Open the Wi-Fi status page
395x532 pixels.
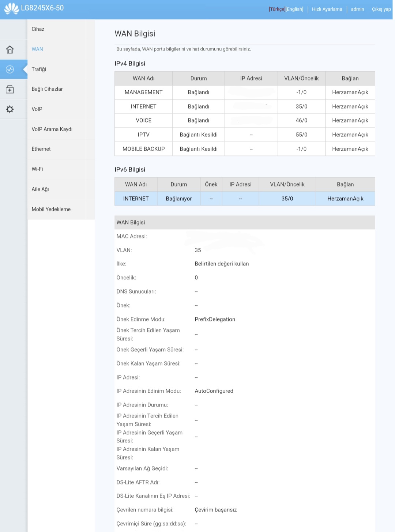[37, 169]
